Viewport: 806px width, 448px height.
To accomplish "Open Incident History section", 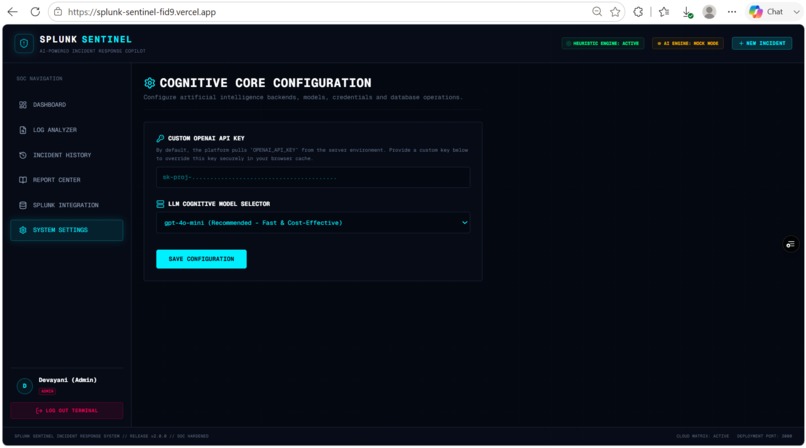I will 66,155.
